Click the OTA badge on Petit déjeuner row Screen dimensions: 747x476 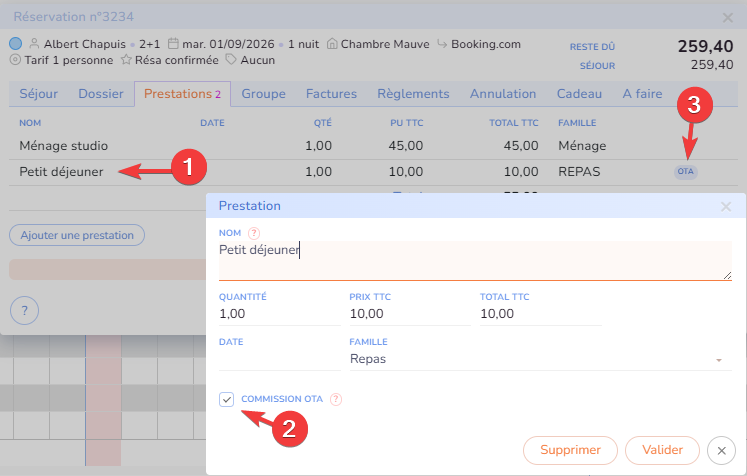click(x=685, y=172)
